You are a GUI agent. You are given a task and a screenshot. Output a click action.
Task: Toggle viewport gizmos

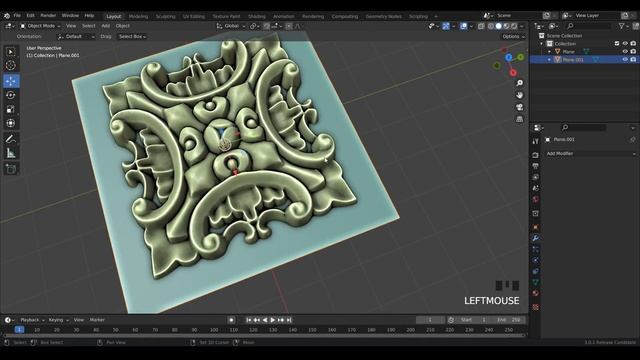click(446, 26)
